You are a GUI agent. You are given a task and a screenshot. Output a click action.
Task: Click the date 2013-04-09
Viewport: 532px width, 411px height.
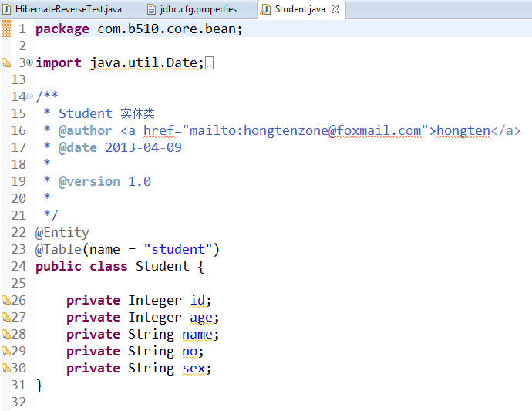pyautogui.click(x=143, y=147)
